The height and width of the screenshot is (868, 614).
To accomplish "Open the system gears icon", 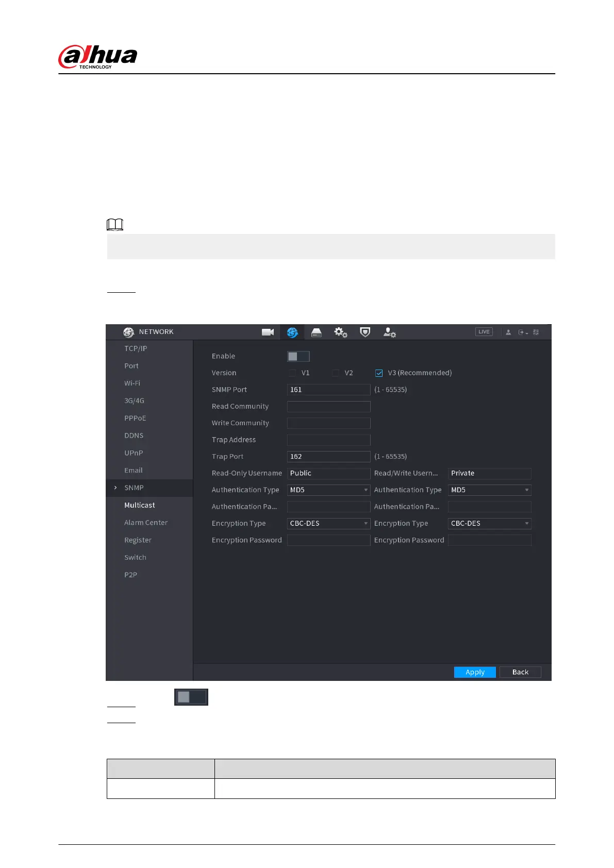I will pos(341,332).
